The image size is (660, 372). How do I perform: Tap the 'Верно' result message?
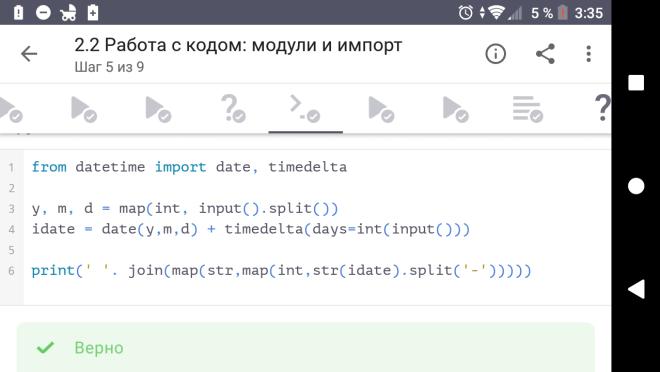coord(99,348)
